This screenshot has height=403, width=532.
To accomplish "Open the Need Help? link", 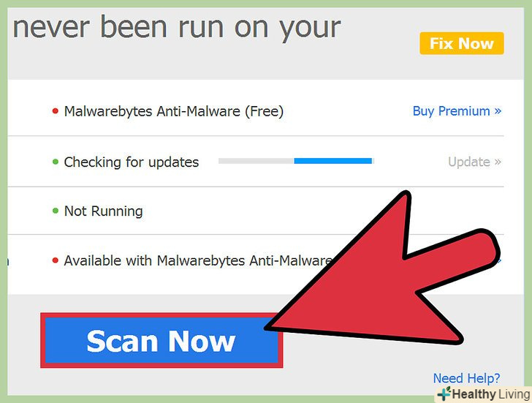I will tap(466, 378).
